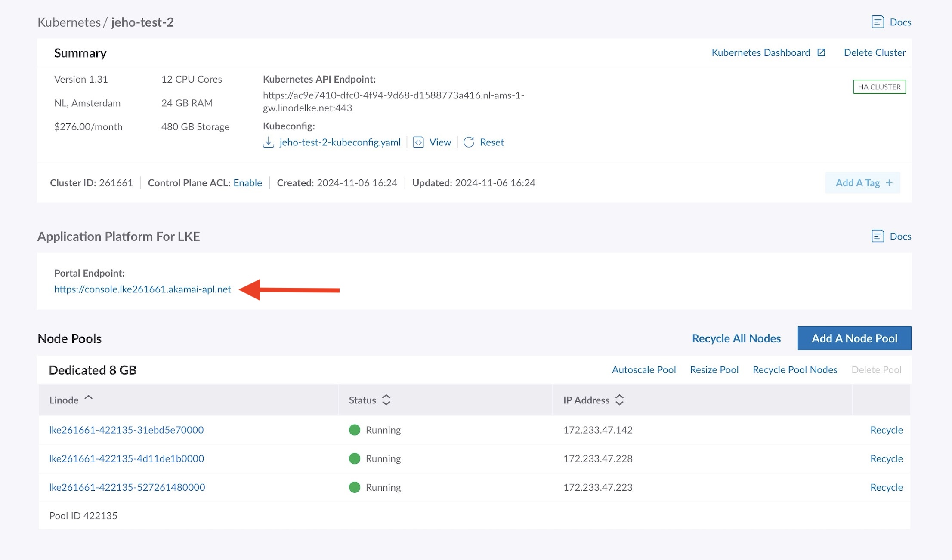Click Delete Cluster menu item
This screenshot has height=560, width=952.
click(874, 52)
